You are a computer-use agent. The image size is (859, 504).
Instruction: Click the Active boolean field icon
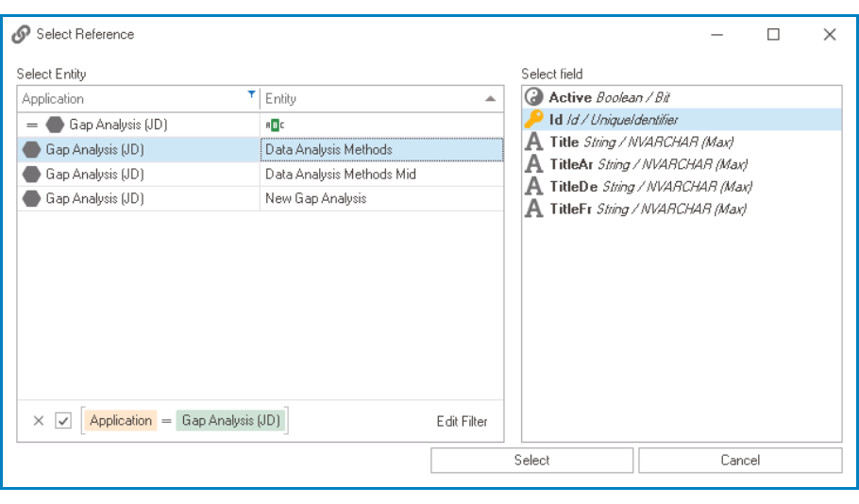[534, 97]
